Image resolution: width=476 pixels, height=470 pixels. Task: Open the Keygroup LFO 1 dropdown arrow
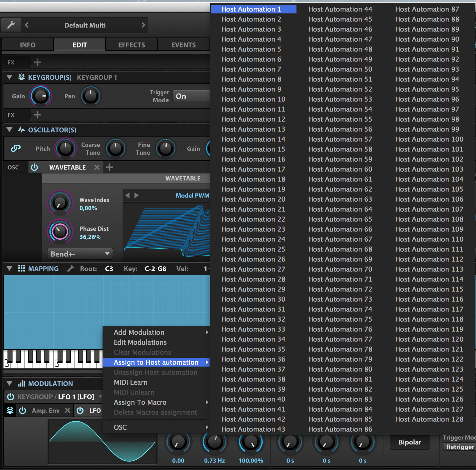100,397
